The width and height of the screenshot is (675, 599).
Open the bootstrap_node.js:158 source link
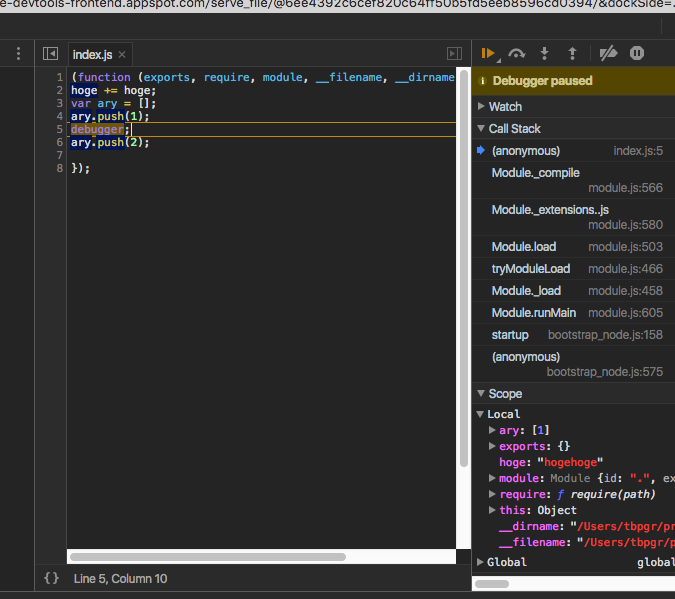pyautogui.click(x=605, y=335)
